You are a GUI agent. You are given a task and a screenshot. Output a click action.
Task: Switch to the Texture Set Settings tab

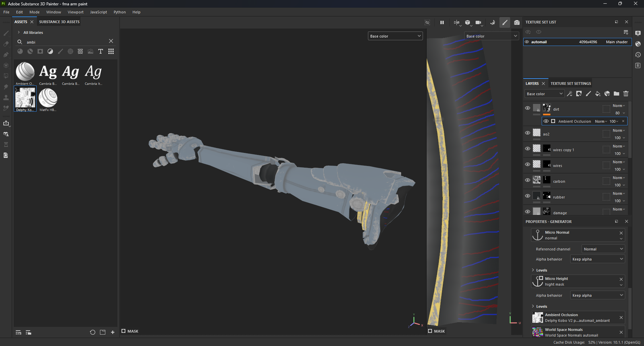(x=571, y=84)
